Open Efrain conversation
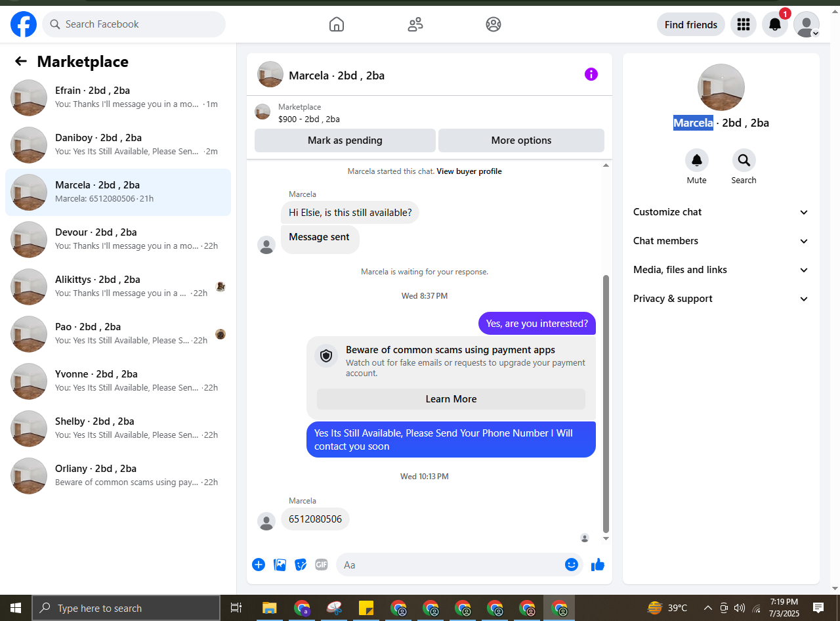The height and width of the screenshot is (621, 840). (x=118, y=98)
